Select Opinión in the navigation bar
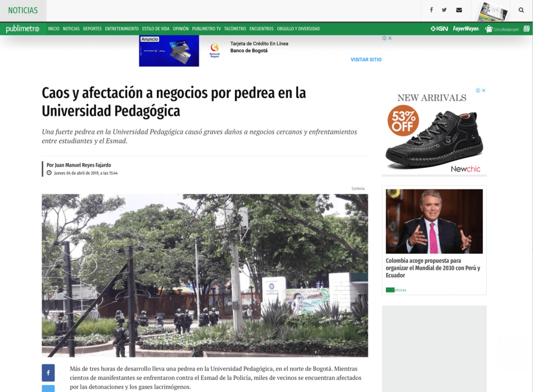The height and width of the screenshot is (392, 533). tap(181, 29)
